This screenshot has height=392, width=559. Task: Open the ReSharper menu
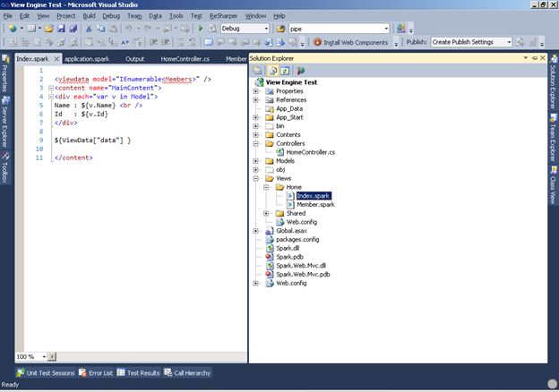pyautogui.click(x=223, y=16)
